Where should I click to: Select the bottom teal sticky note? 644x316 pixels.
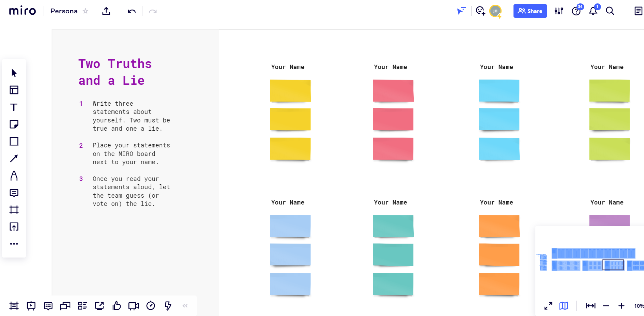(x=393, y=284)
